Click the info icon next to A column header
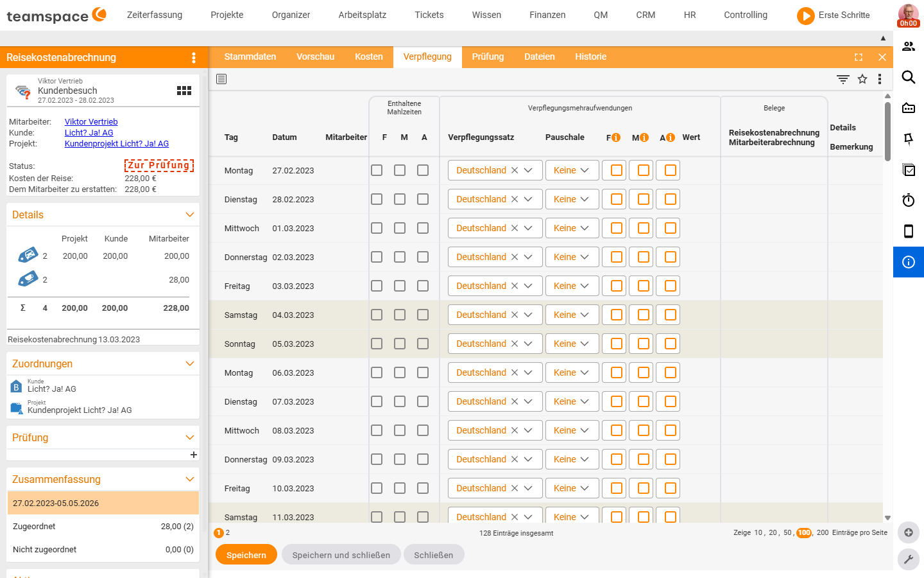Image resolution: width=924 pixels, height=578 pixels. (x=671, y=137)
